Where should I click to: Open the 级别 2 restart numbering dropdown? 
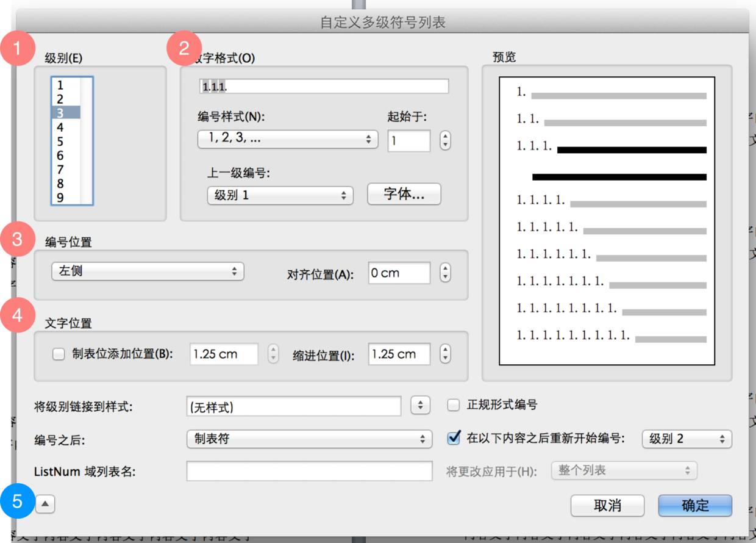coord(686,439)
